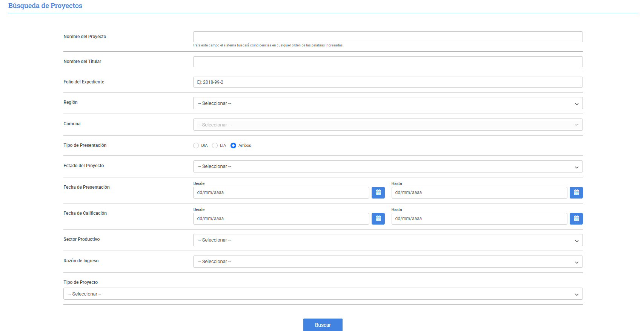The image size is (644, 331).
Task: Open calendar for Fecha de Presentación Desde
Action: [x=378, y=192]
